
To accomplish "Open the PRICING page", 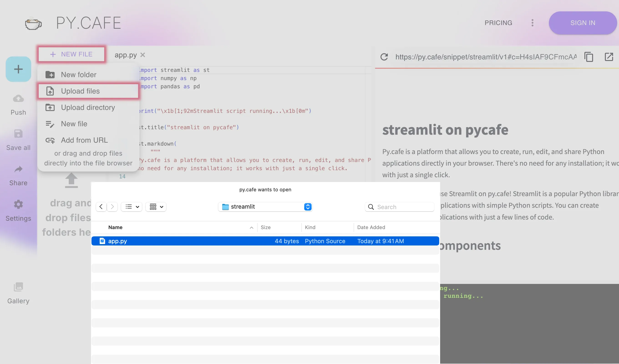I will [498, 23].
